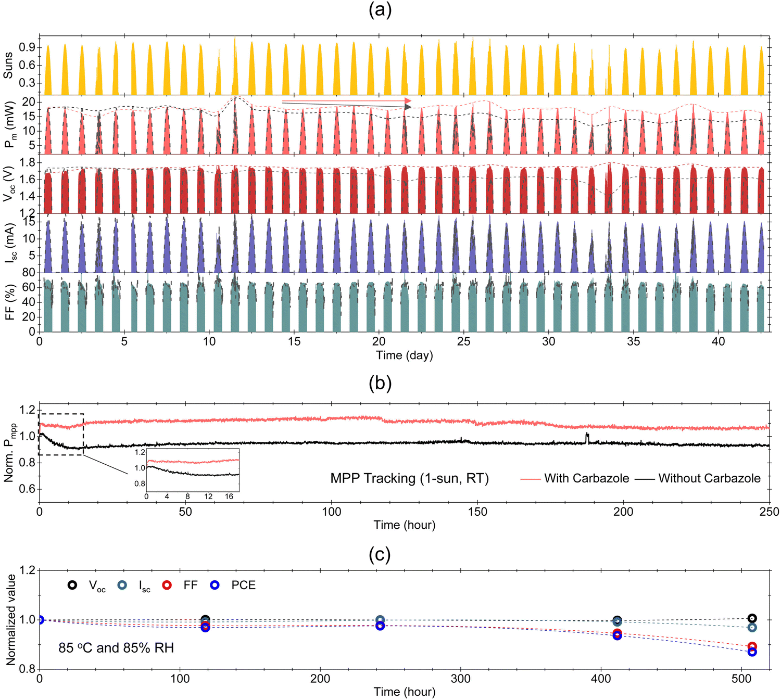The width and height of the screenshot is (781, 700).
Task: Click the 'Time (day)' x-axis label
Action: point(405,355)
